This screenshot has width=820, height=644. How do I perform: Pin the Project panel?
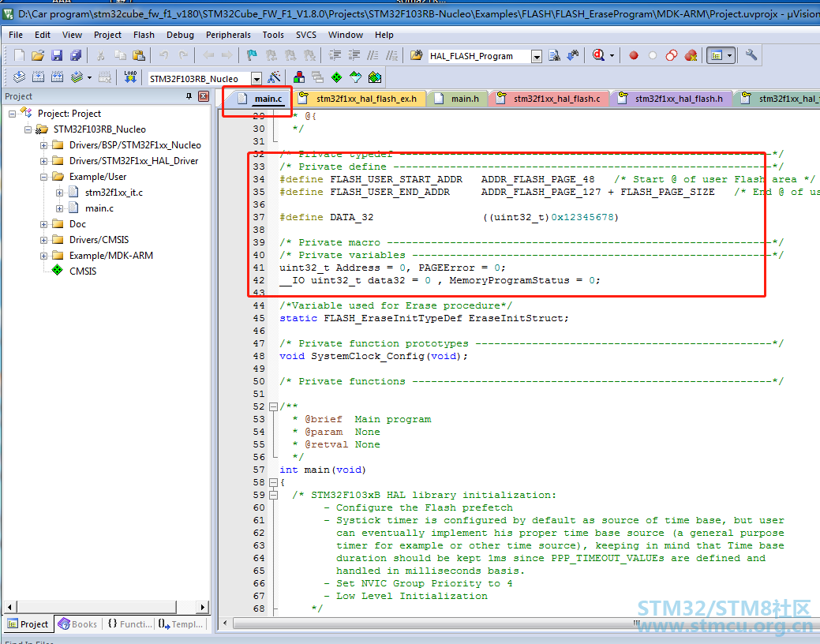pos(189,96)
